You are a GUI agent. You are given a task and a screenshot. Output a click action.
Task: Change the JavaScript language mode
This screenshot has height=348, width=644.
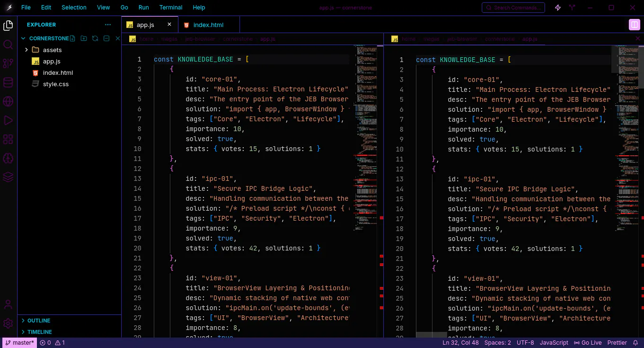(554, 343)
